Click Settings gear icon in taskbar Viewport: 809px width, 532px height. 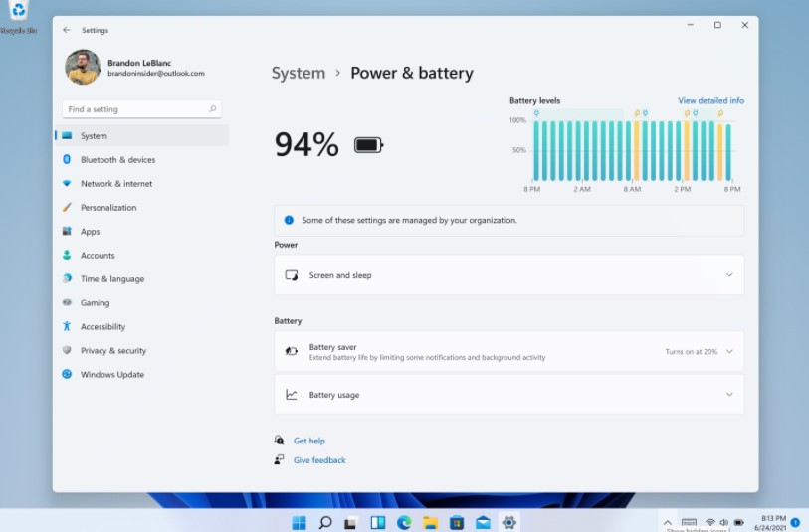click(x=509, y=522)
